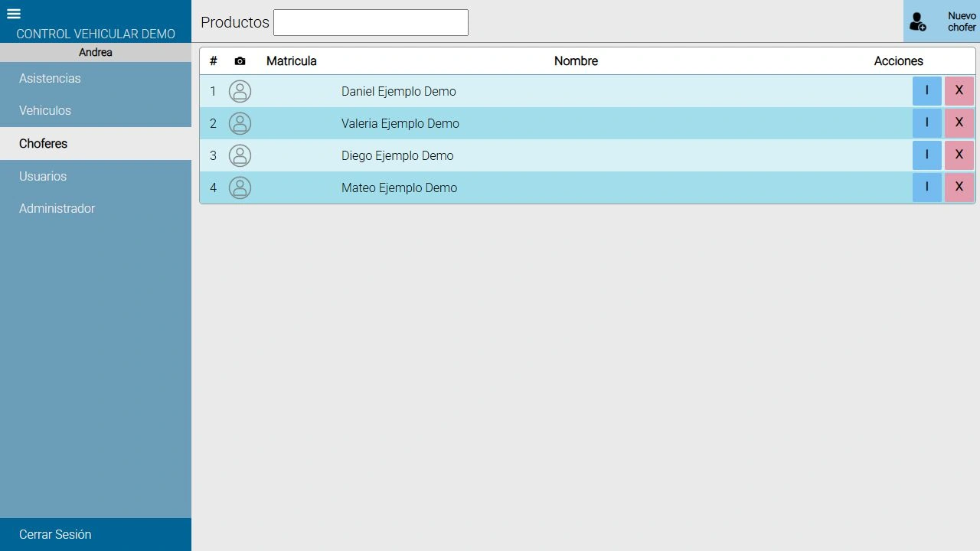Screen dimensions: 980x551
Task: Click the Nombre column header
Action: [x=576, y=61]
